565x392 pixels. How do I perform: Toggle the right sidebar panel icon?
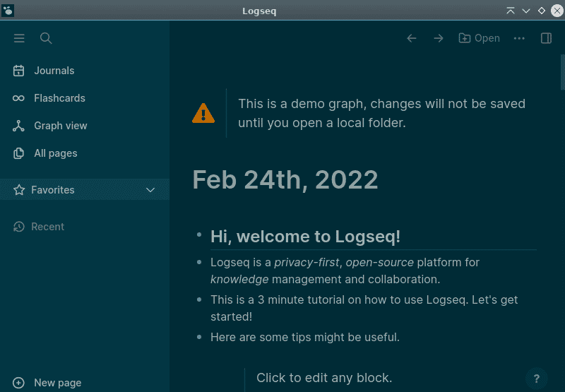coord(546,38)
